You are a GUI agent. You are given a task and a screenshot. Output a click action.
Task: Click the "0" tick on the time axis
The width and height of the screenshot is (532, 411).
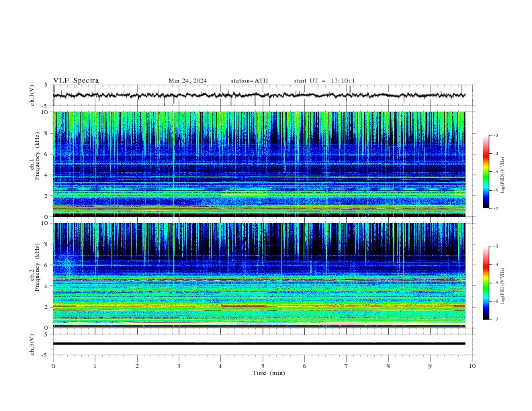53,366
